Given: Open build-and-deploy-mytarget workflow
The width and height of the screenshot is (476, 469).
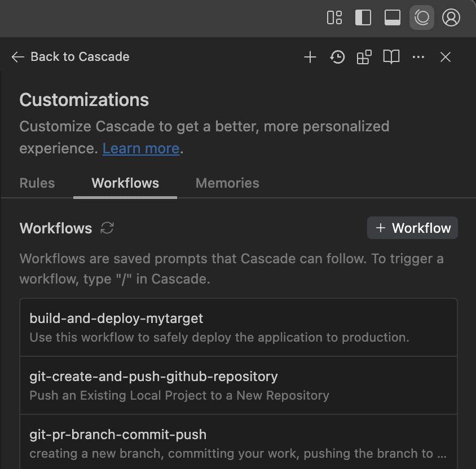Looking at the screenshot, I should 239,328.
